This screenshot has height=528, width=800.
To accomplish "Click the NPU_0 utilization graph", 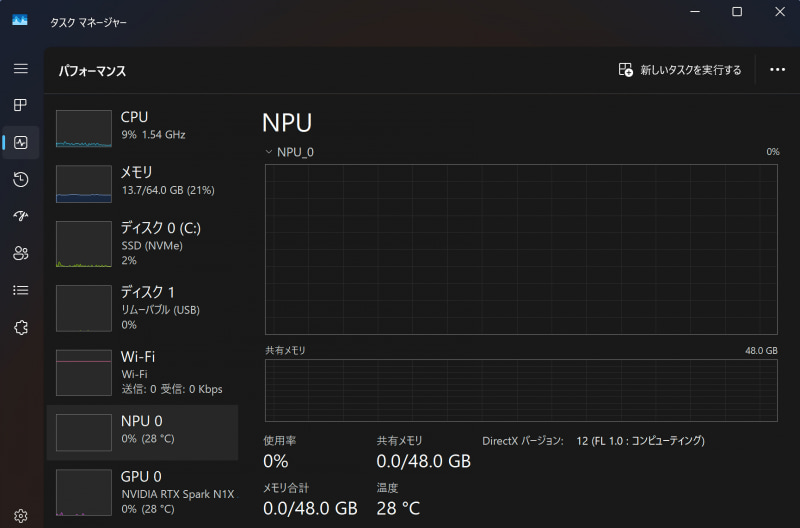I will point(521,249).
